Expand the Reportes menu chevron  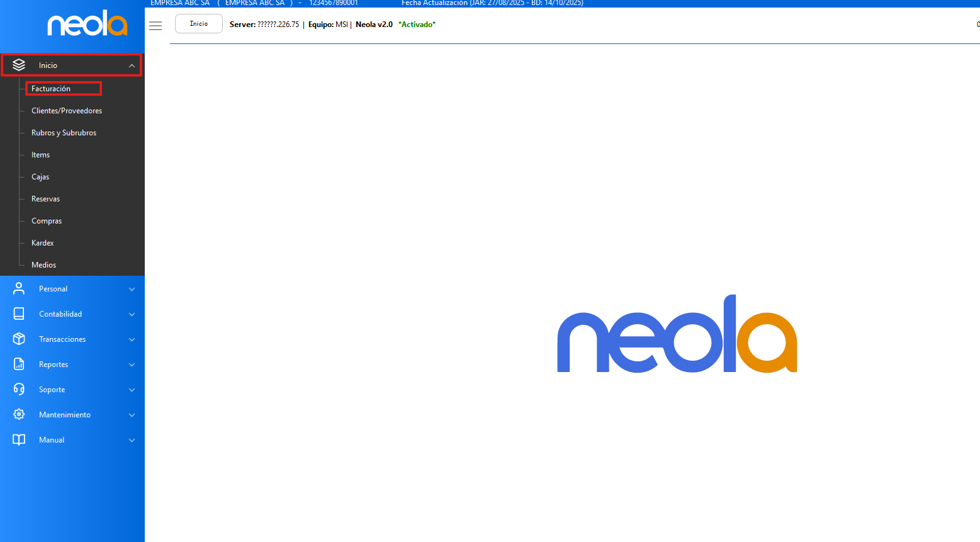point(132,364)
